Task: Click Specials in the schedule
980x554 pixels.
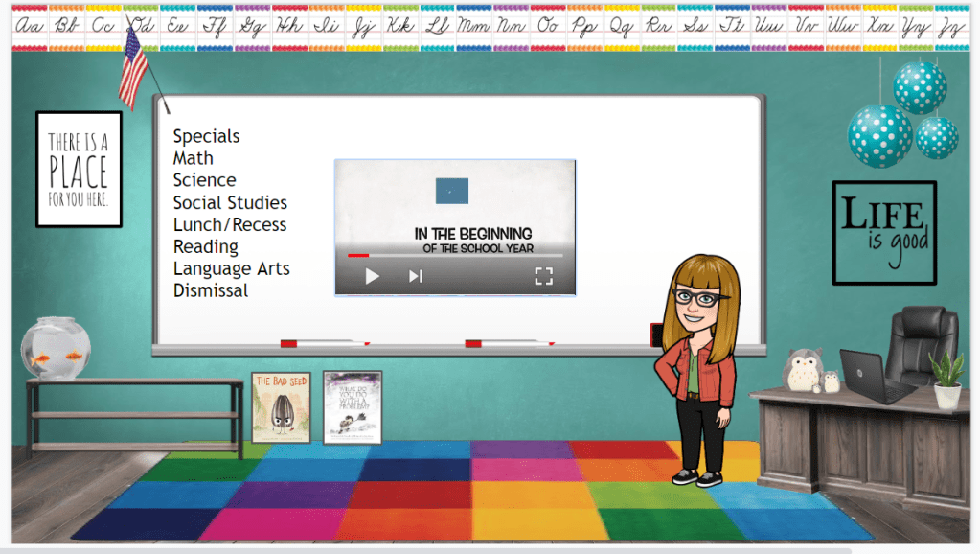Action: tap(206, 136)
